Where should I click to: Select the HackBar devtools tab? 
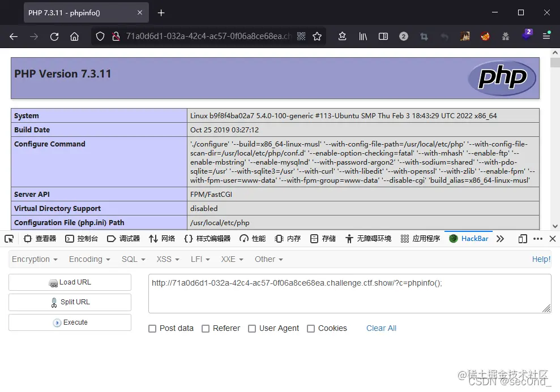coord(469,239)
